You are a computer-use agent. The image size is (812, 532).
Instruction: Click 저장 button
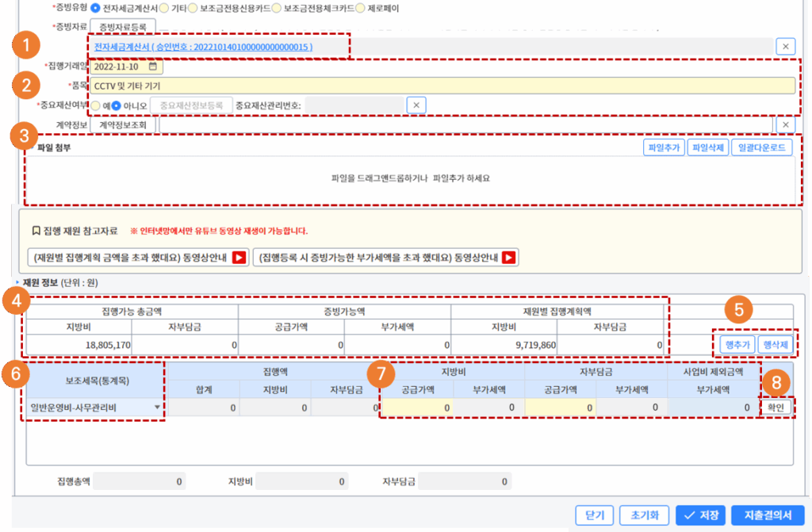700,515
